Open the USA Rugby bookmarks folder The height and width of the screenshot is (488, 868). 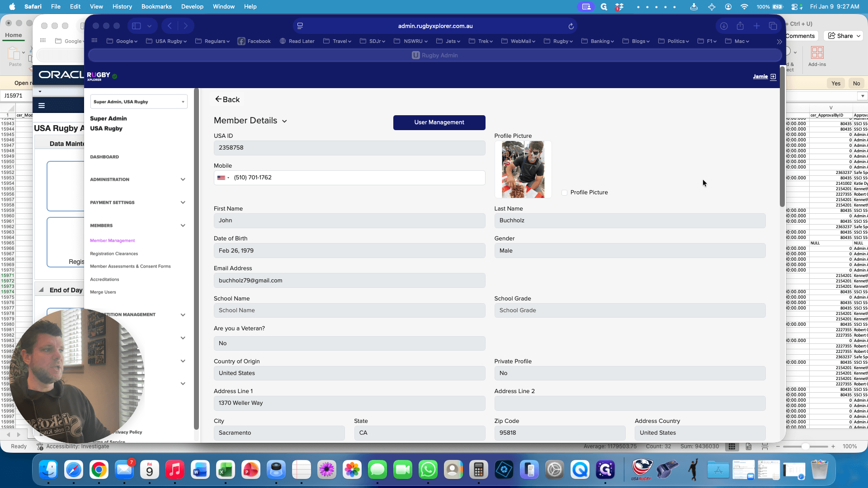point(166,41)
